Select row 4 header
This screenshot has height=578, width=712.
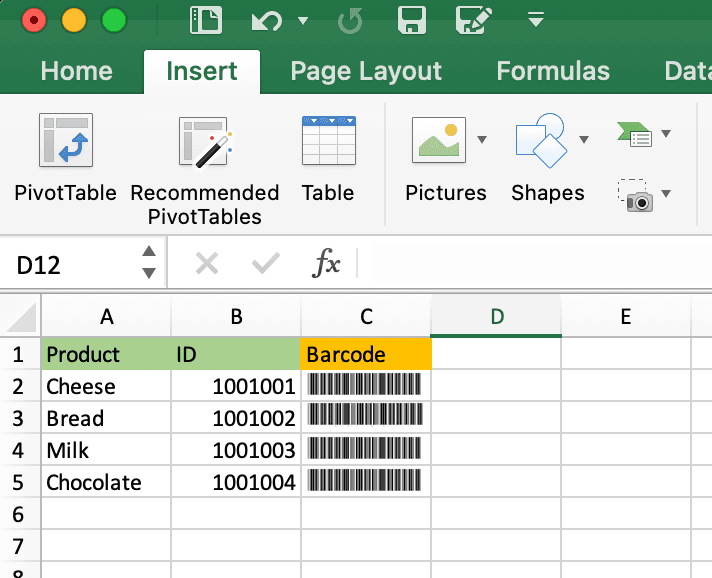click(20, 450)
